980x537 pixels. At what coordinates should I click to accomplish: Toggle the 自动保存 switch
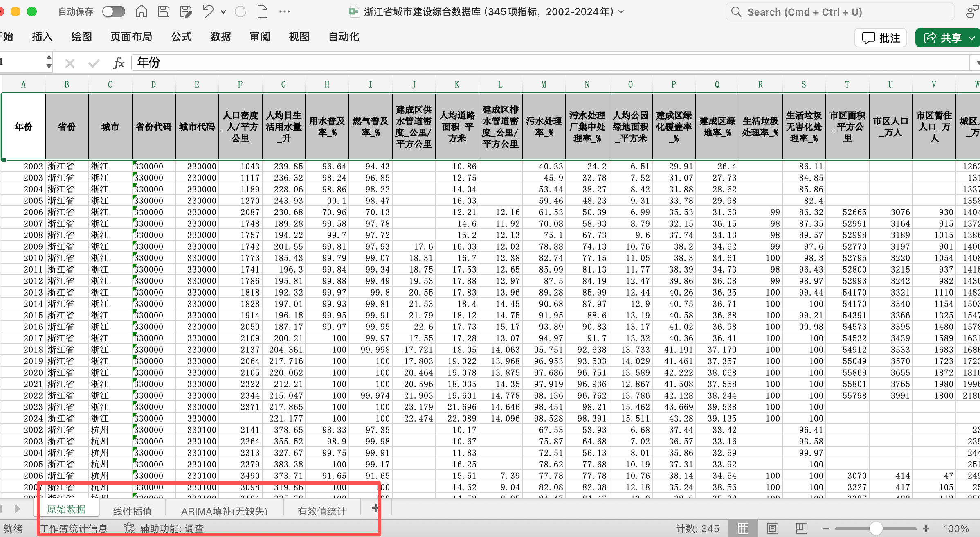pos(113,11)
